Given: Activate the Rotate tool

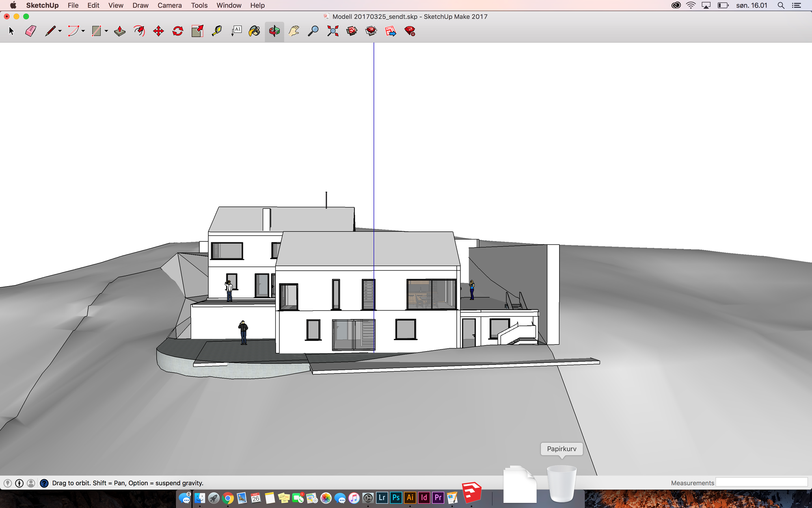Looking at the screenshot, I should point(178,31).
